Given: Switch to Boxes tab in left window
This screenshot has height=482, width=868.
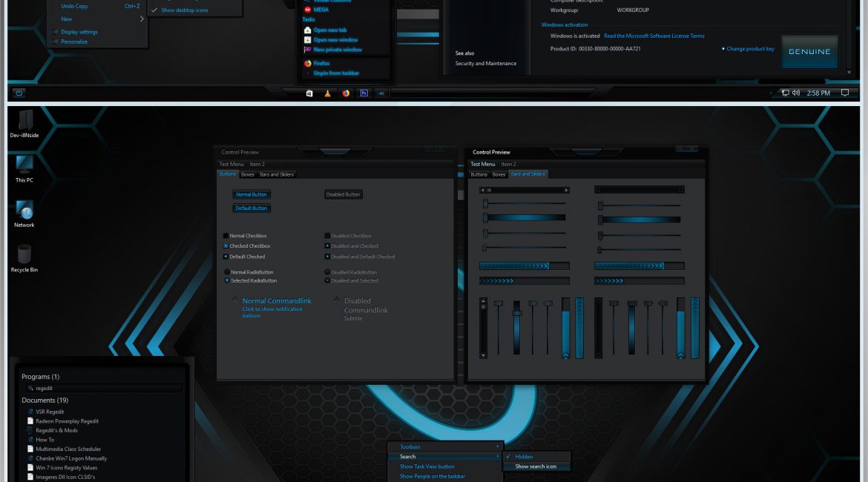Looking at the screenshot, I should (x=248, y=174).
